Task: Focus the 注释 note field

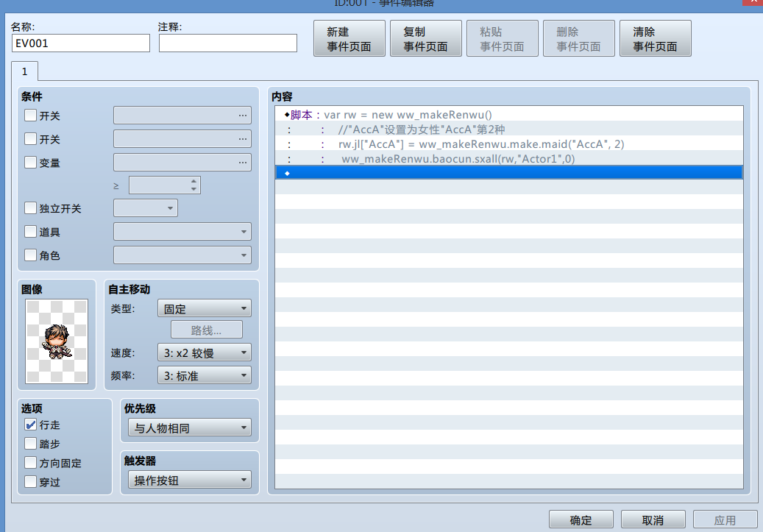Action: [x=228, y=43]
